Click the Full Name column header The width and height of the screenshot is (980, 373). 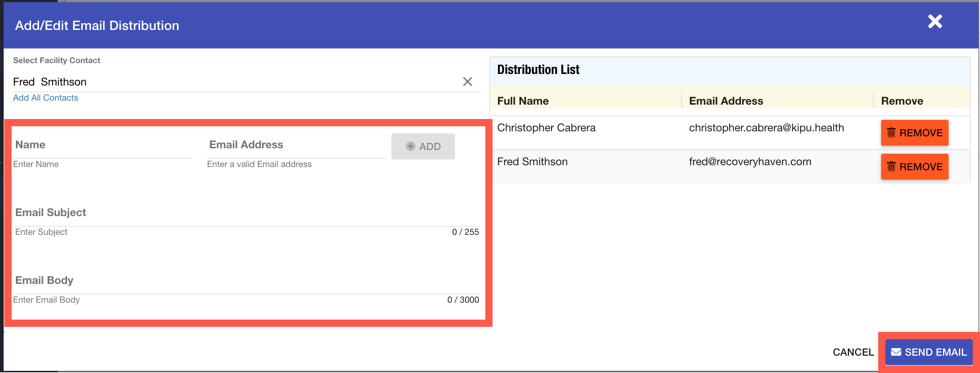coord(523,101)
